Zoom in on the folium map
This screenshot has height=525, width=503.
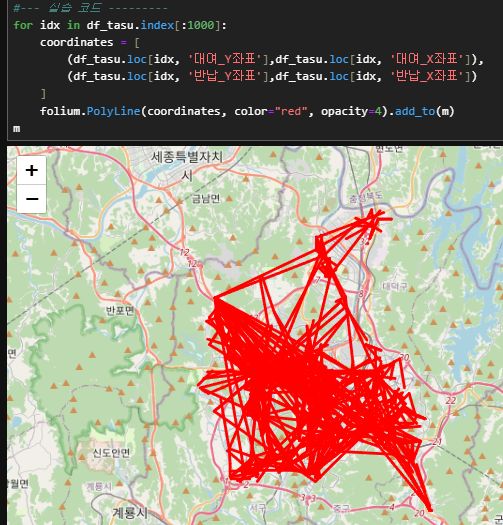coord(31,170)
